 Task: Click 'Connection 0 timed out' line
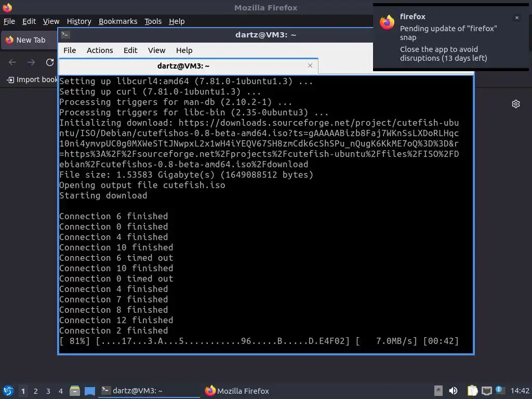(116, 278)
